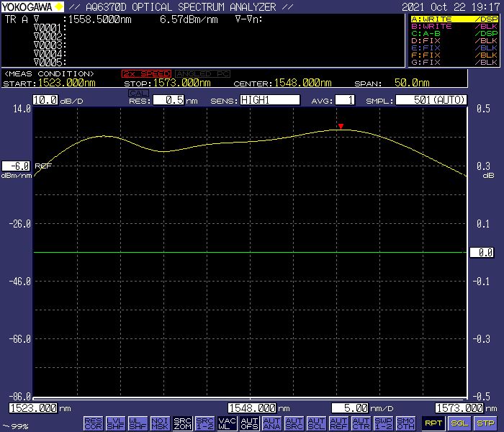Image resolution: width=504 pixels, height=432 pixels.
Task: Open the SENS HIGH1 sensitivity field
Action: point(269,100)
